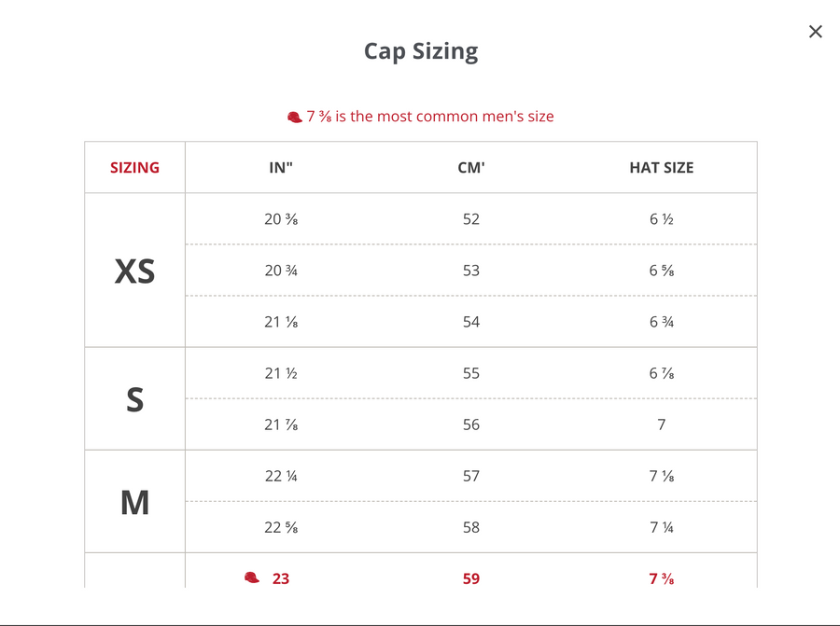Screen dimensions: 840x626
Task: Click the XS size label
Action: coord(134,271)
